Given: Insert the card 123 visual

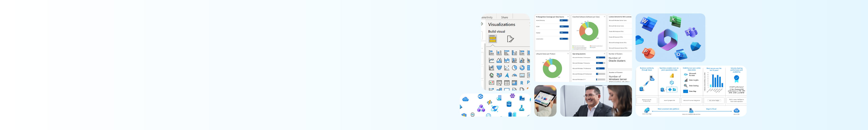Looking at the screenshot, I should coord(522,75).
